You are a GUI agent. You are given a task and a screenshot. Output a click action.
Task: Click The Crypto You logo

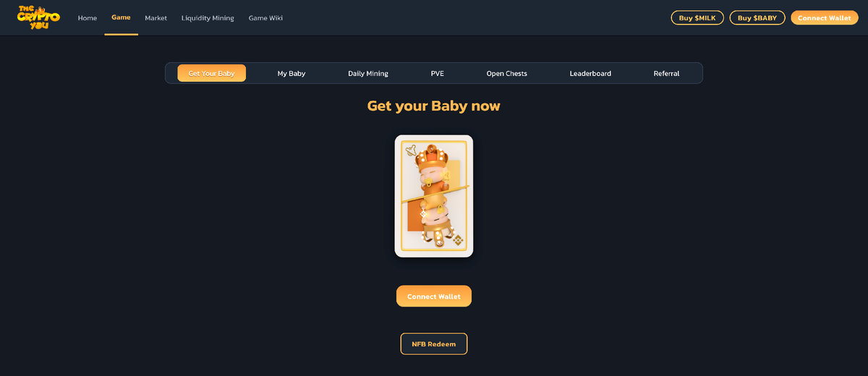(38, 17)
